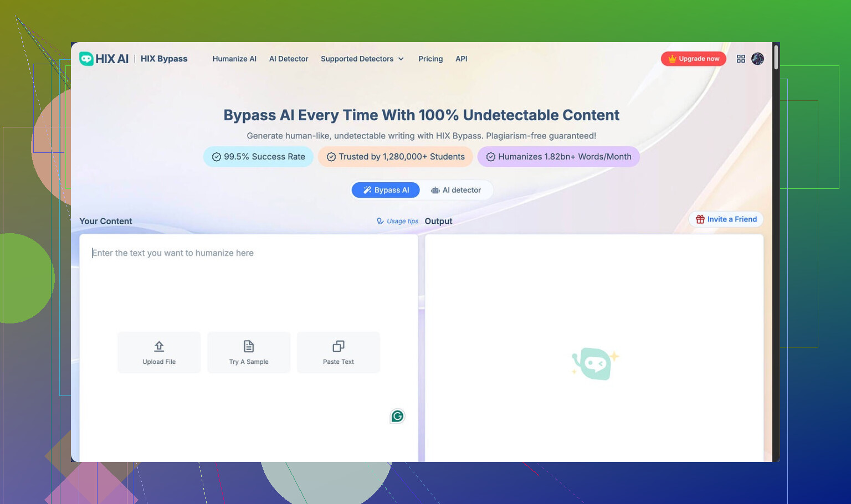Click into the humanize text input field
The height and width of the screenshot is (504, 851).
[x=248, y=288]
